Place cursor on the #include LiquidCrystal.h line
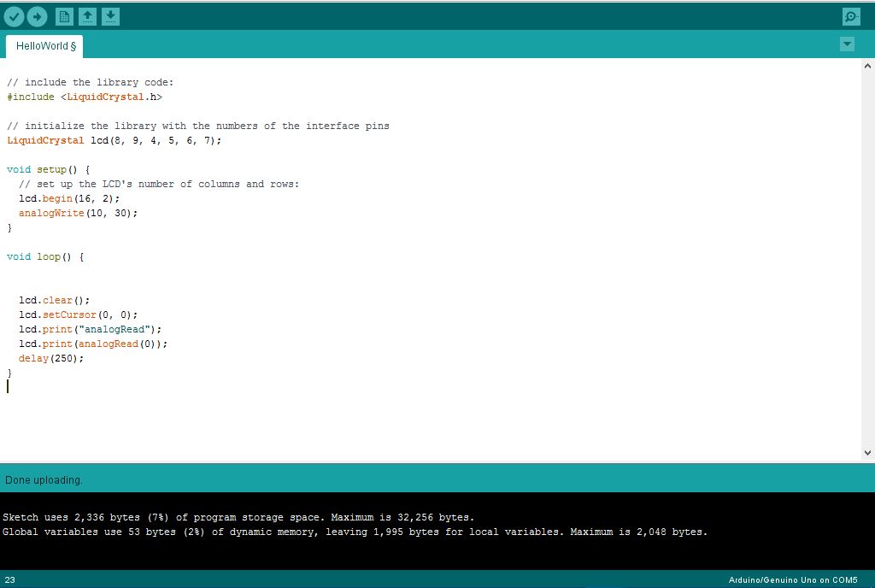This screenshot has height=588, width=875. click(85, 97)
